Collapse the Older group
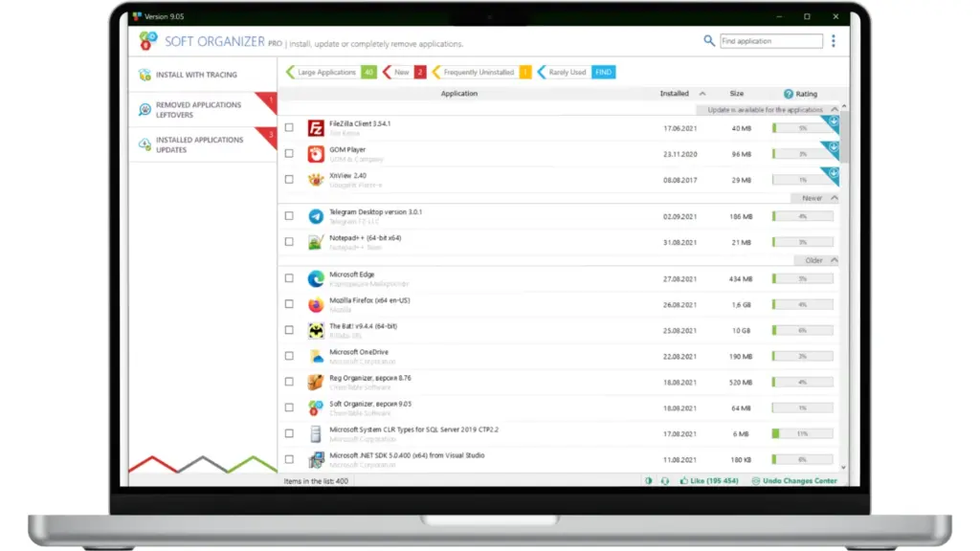 coord(835,260)
